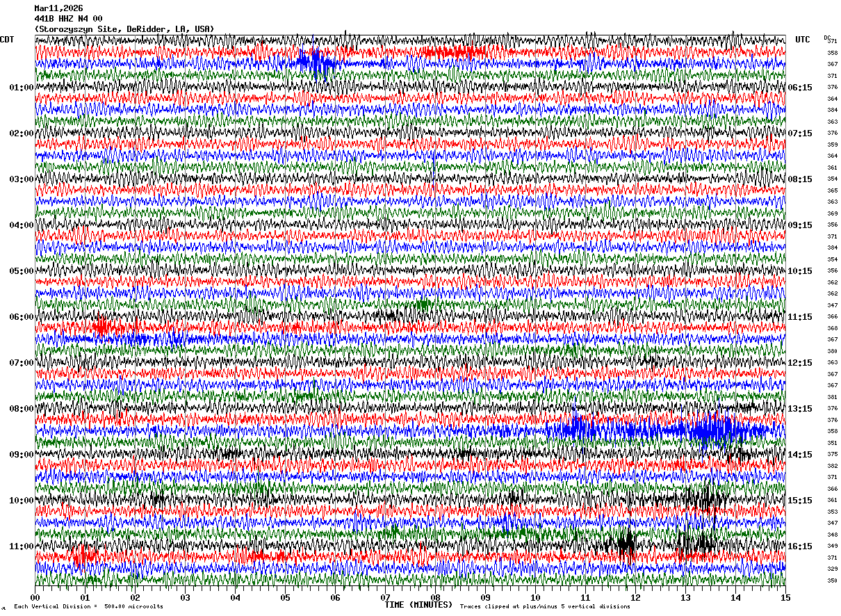The image size is (841, 616).
Task: Select the 07:00 CDT row label
Action: (x=21, y=363)
